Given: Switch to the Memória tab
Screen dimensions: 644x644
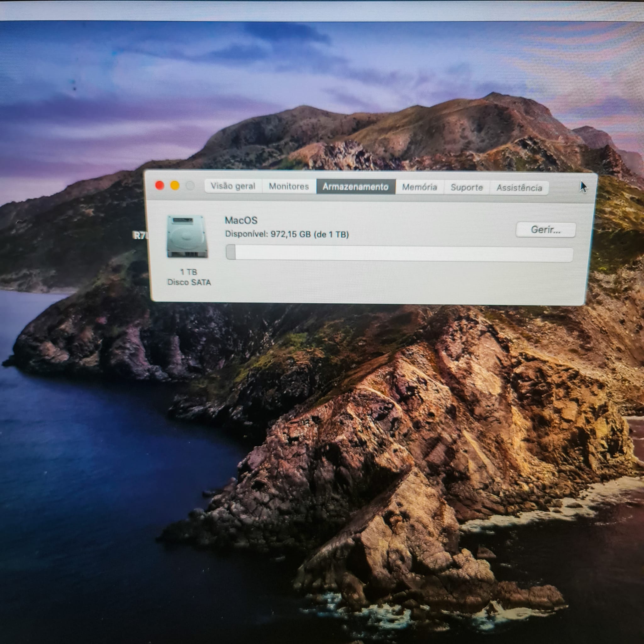Looking at the screenshot, I should point(419,187).
